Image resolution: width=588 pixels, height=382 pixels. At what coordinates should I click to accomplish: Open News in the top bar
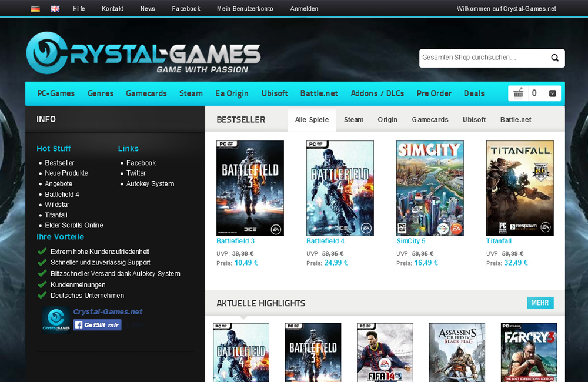(148, 9)
